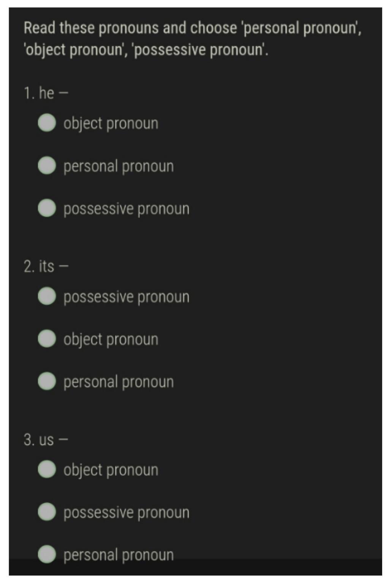The width and height of the screenshot is (392, 586).
Task: Choose the 'possessive pronoun' radio button under 'us'
Action: [47, 512]
